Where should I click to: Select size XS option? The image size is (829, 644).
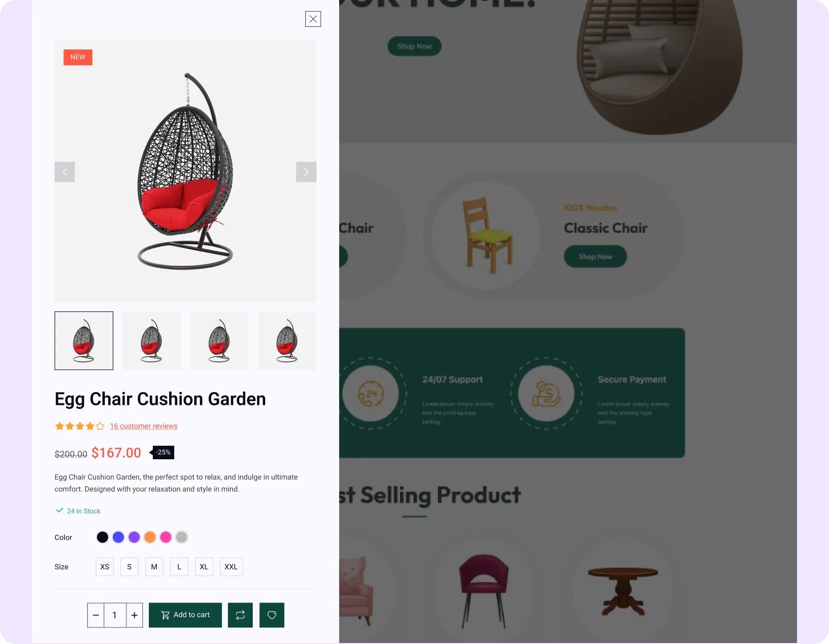pos(105,567)
